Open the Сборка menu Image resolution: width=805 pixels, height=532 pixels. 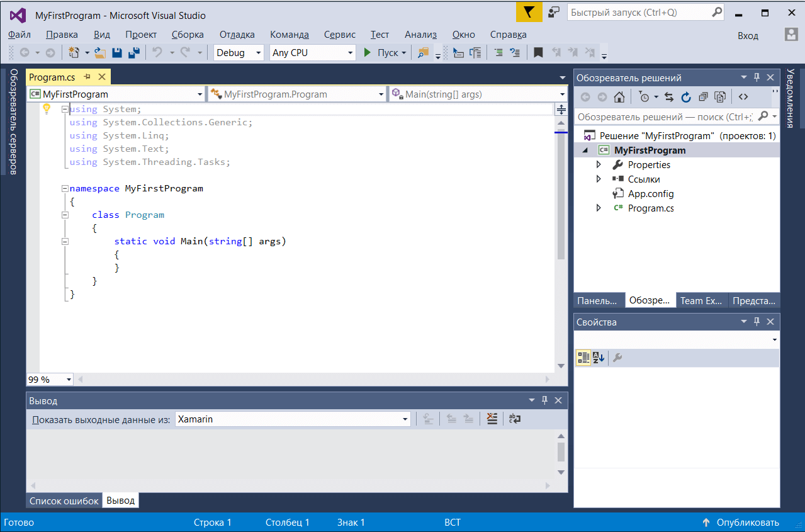pyautogui.click(x=188, y=35)
